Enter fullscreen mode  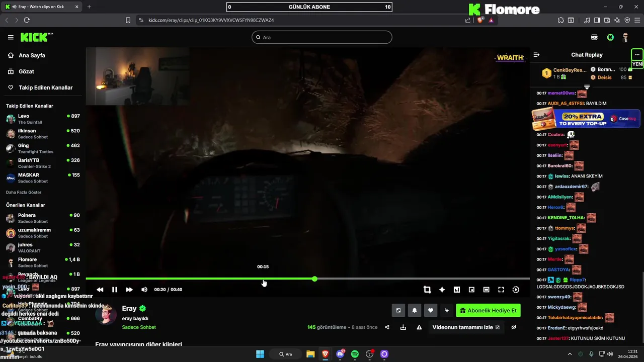501,290
